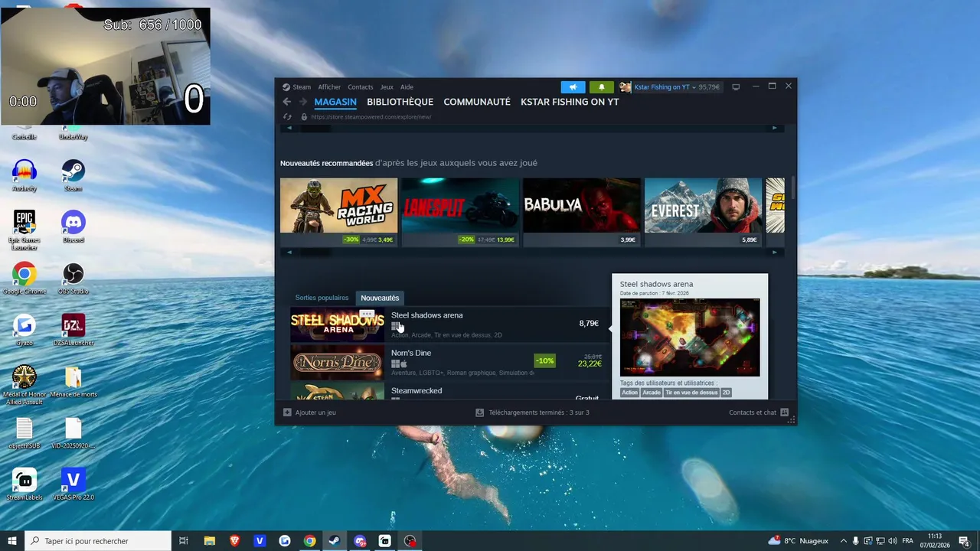Open Discord desktop shortcut
The height and width of the screenshot is (551, 980).
click(73, 227)
